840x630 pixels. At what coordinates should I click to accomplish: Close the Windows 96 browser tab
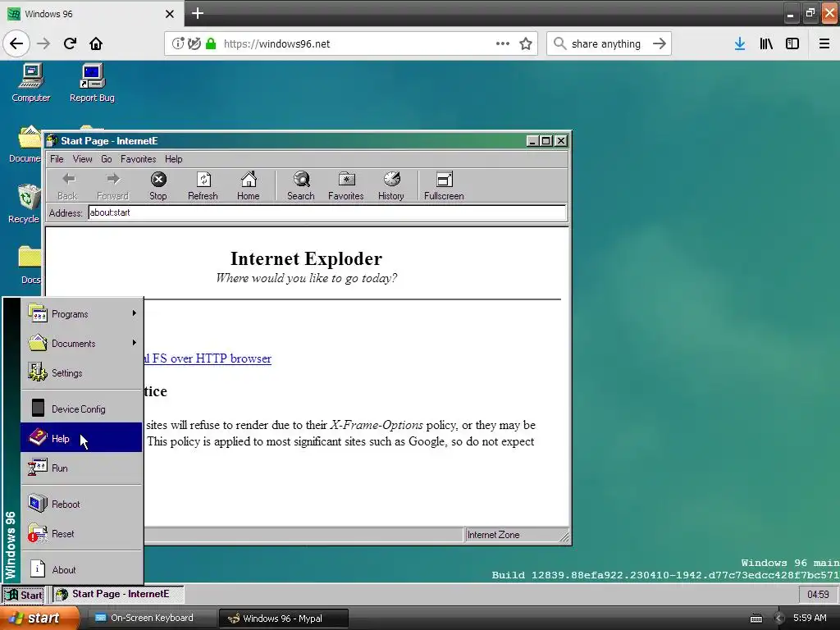pyautogui.click(x=170, y=14)
